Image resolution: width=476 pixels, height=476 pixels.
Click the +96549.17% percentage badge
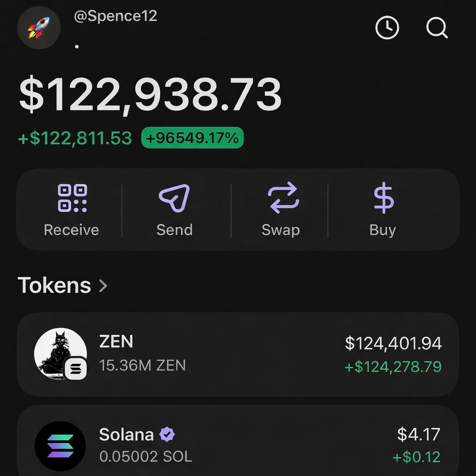[x=192, y=138]
